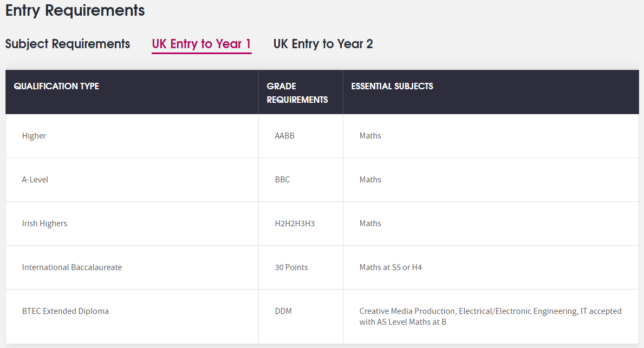Click the Entry Requirements heading
This screenshot has width=644, height=348.
click(75, 10)
